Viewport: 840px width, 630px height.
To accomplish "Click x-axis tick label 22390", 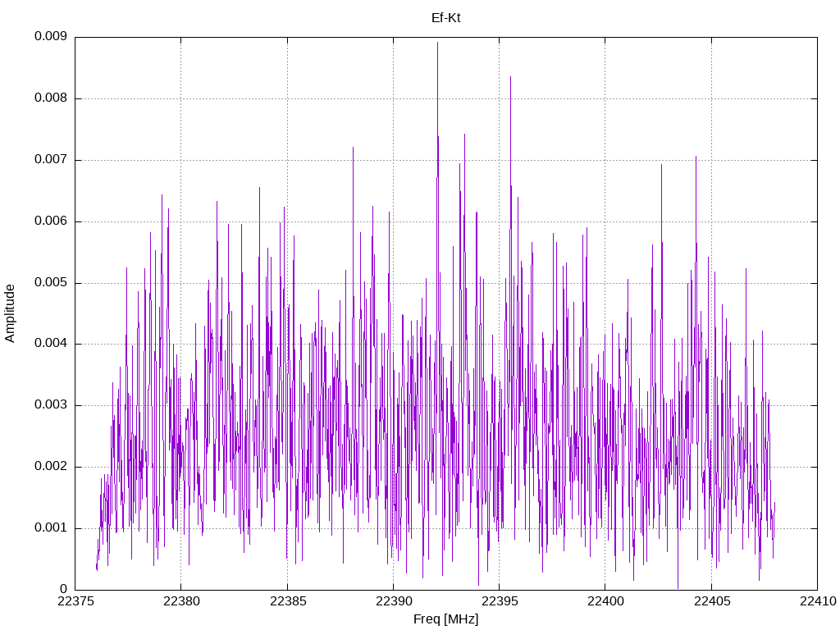I will click(394, 601).
